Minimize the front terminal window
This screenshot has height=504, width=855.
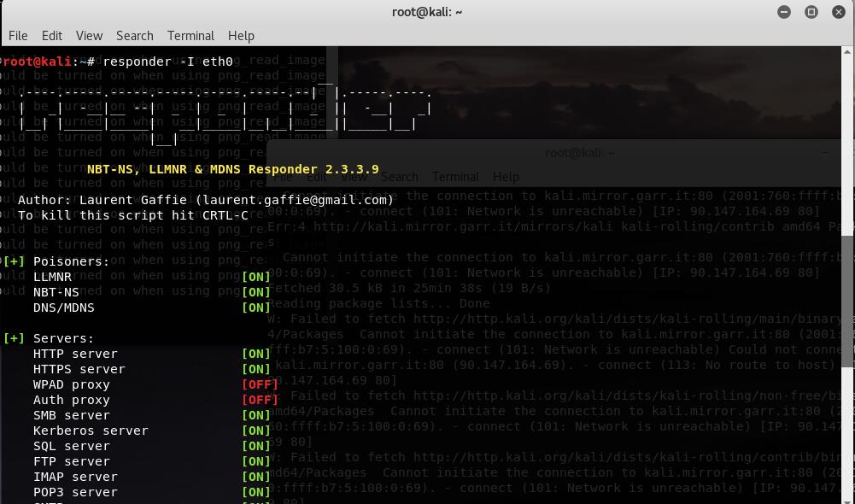784,12
